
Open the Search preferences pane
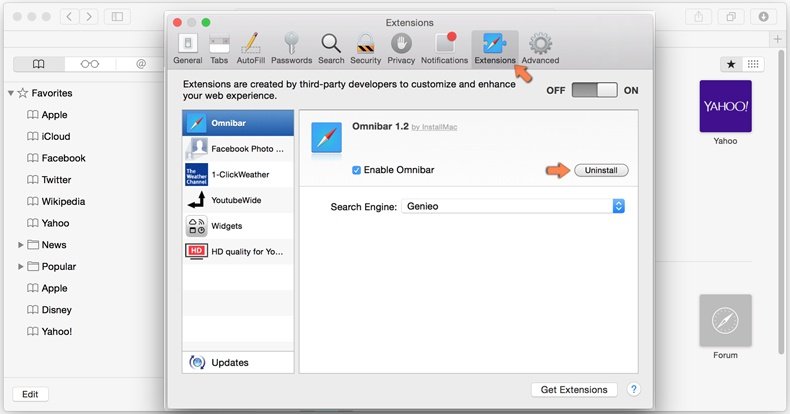tap(331, 49)
